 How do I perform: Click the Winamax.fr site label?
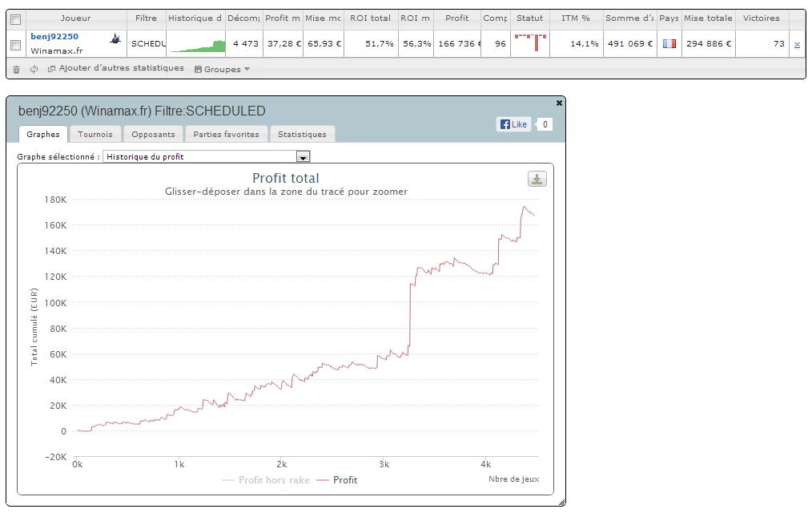tap(56, 50)
